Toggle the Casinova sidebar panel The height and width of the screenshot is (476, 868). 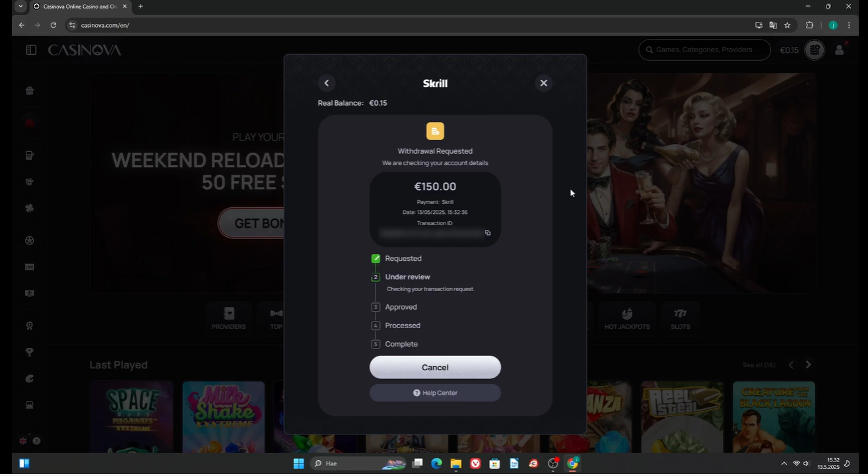[x=31, y=50]
